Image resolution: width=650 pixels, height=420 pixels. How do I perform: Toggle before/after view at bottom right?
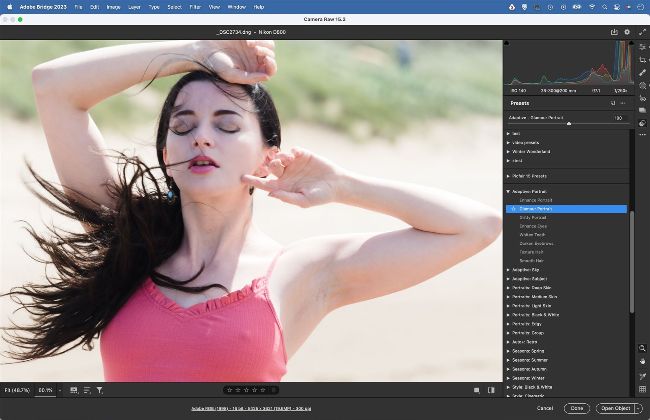(490, 390)
